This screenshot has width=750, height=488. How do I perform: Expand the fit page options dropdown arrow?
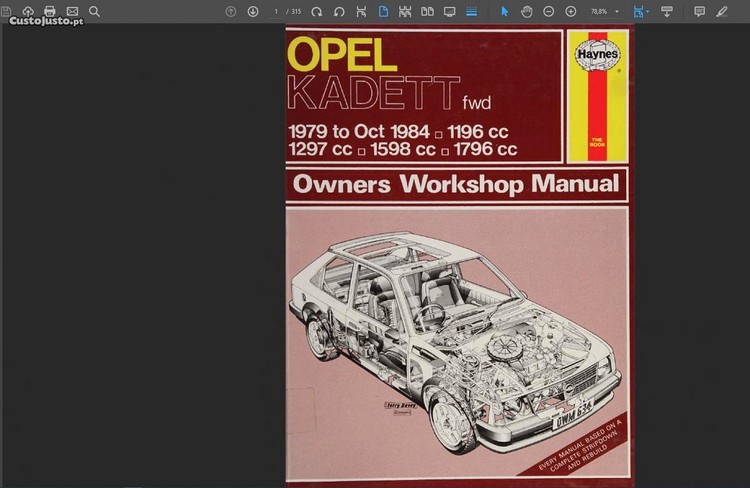click(649, 11)
